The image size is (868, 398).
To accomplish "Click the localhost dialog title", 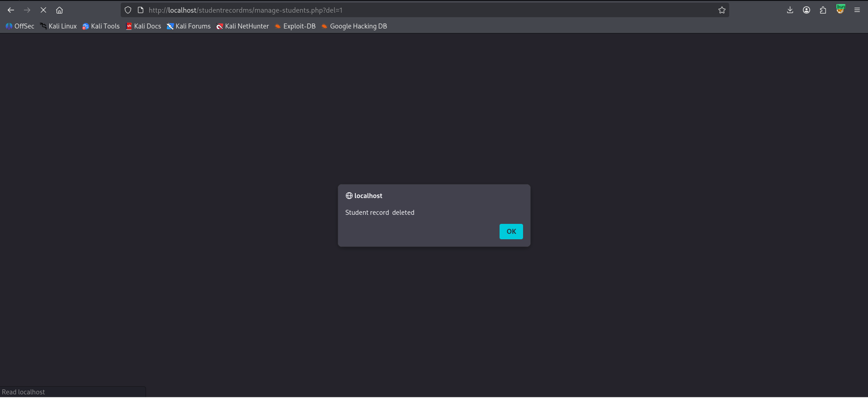I will [x=368, y=196].
